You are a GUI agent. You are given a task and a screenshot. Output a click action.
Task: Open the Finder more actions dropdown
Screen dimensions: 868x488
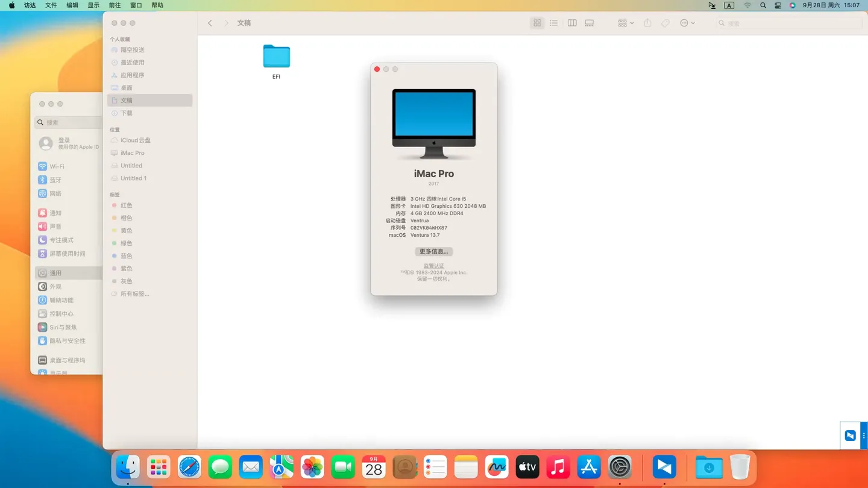click(x=687, y=23)
